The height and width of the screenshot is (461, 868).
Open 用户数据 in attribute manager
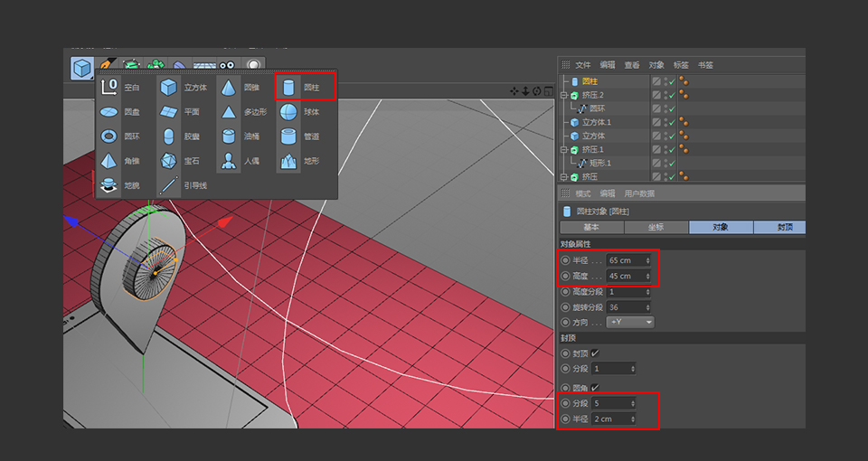tap(639, 193)
